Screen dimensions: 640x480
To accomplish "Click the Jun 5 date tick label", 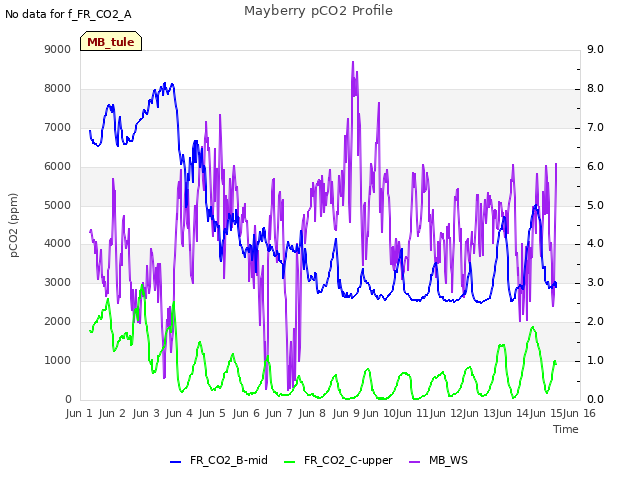I will coord(212,413).
